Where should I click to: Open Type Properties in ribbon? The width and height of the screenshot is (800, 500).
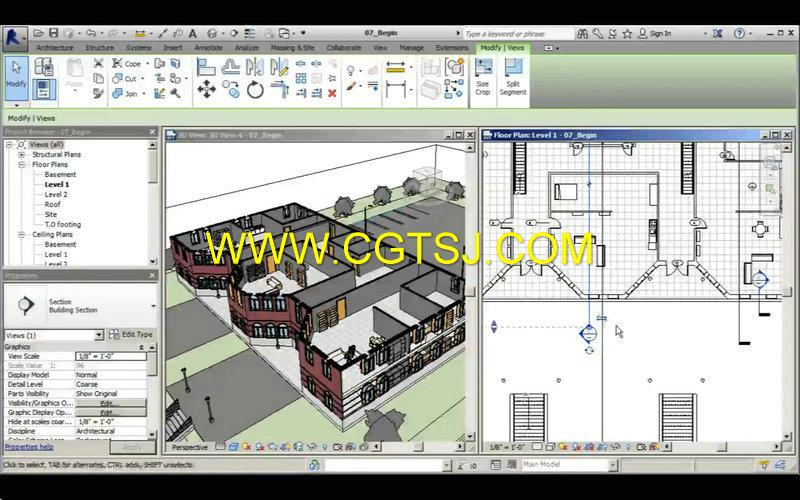tap(44, 66)
